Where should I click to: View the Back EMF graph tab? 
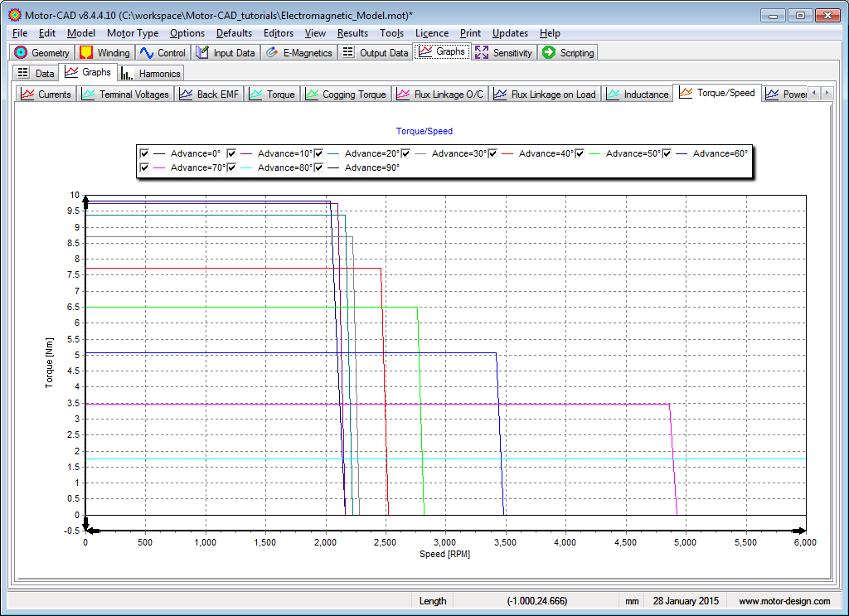point(209,95)
